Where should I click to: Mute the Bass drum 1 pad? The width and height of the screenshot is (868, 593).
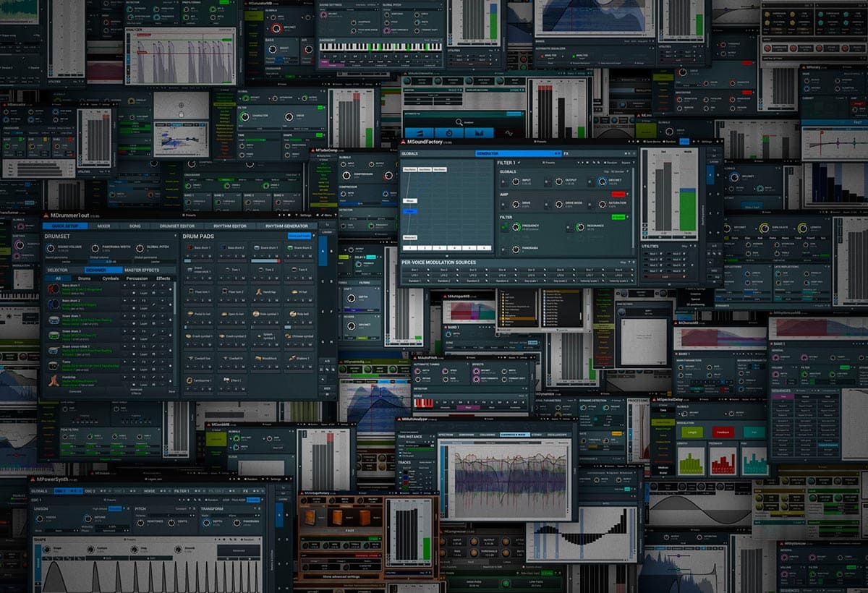[x=210, y=256]
